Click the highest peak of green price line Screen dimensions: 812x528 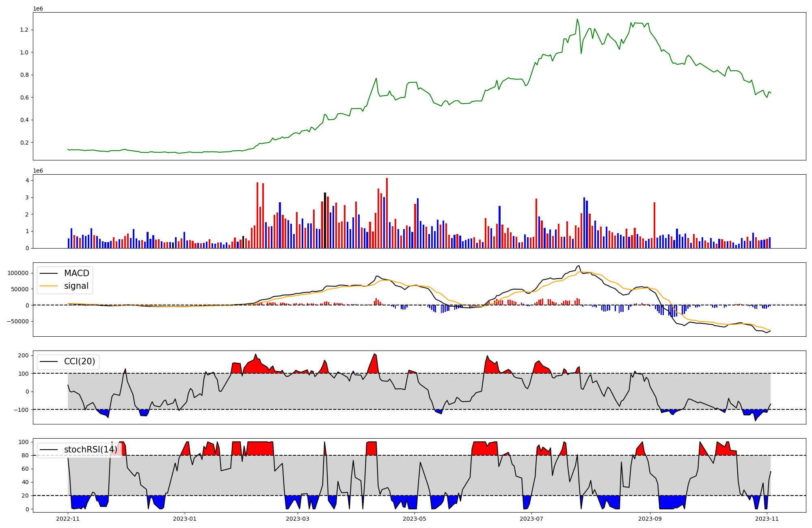point(577,19)
